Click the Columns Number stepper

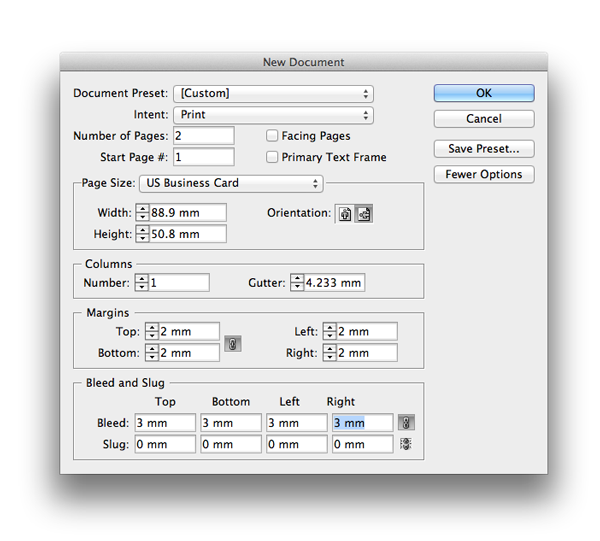[x=142, y=283]
